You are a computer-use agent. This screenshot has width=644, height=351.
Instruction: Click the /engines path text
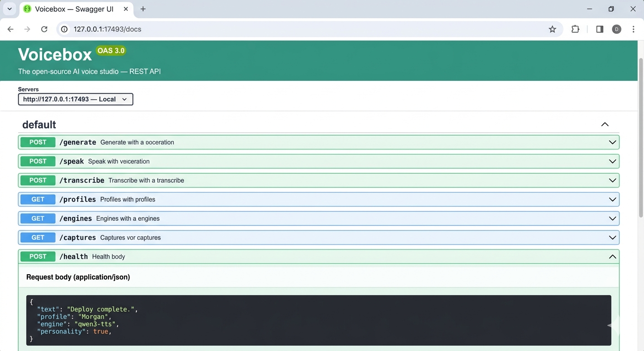[76, 218]
